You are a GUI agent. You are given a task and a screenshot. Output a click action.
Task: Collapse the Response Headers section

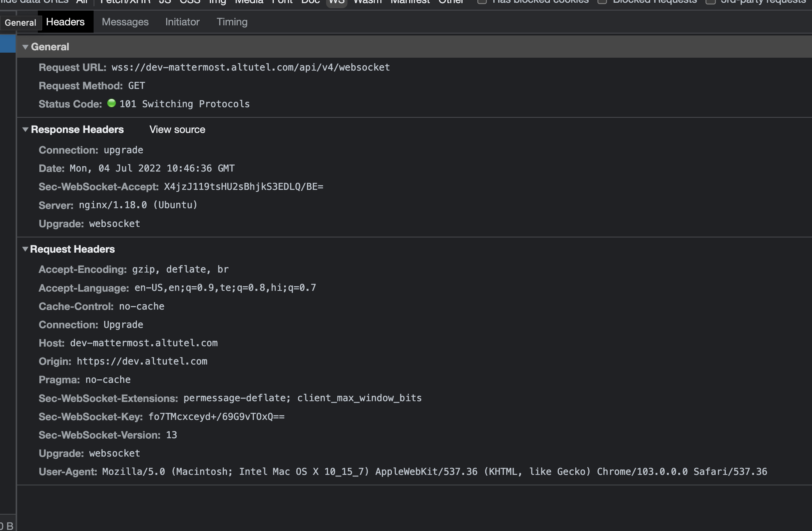coord(26,129)
